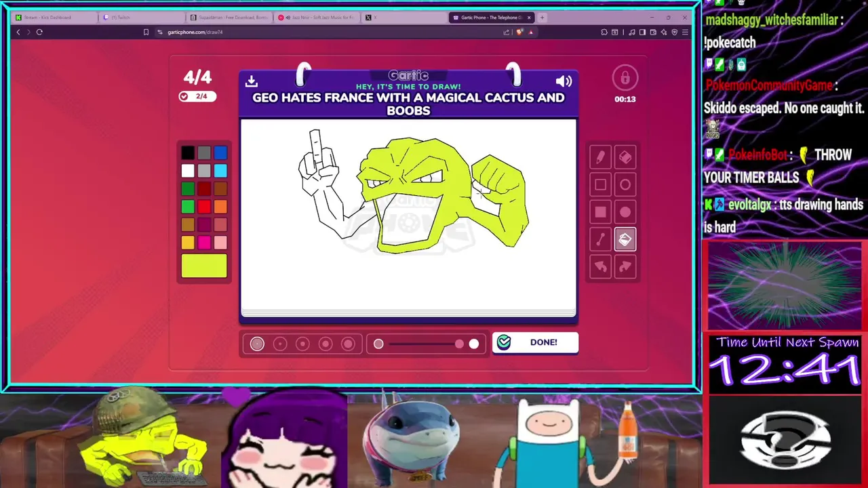Screen dimensions: 868x488
Task: Select the largest brush size
Action: click(x=348, y=344)
